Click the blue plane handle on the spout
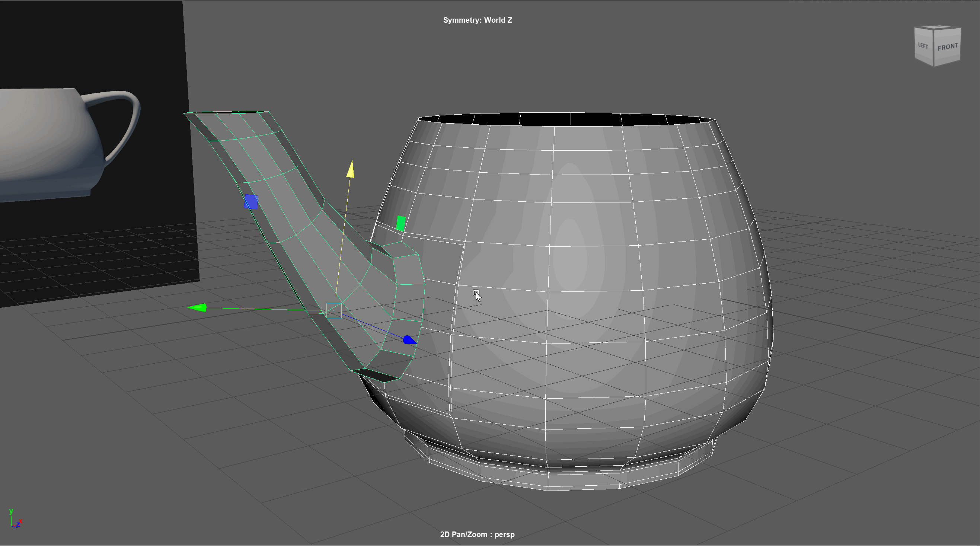980x546 pixels. point(251,202)
